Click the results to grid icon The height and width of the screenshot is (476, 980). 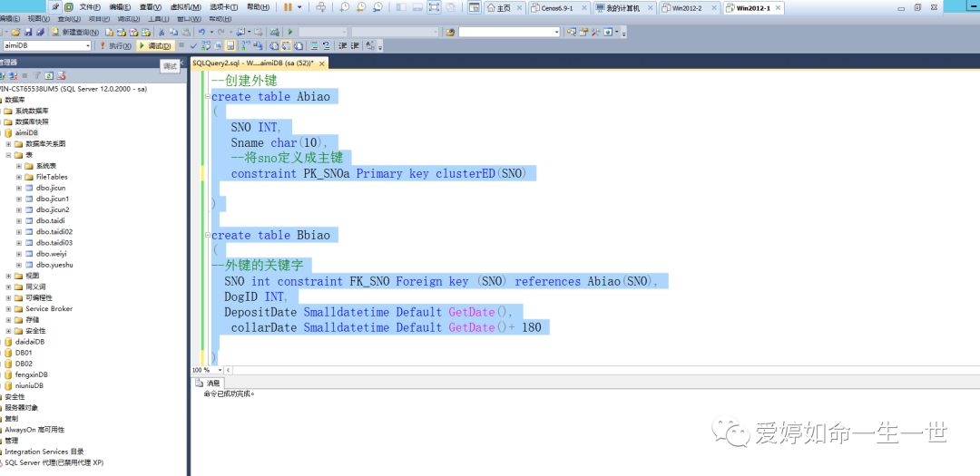click(285, 45)
